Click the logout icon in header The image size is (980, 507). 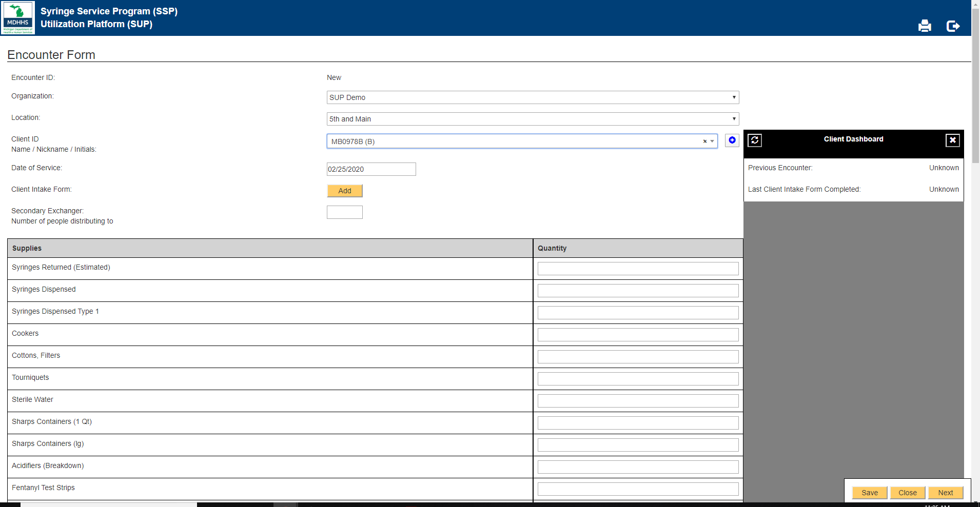click(x=953, y=26)
